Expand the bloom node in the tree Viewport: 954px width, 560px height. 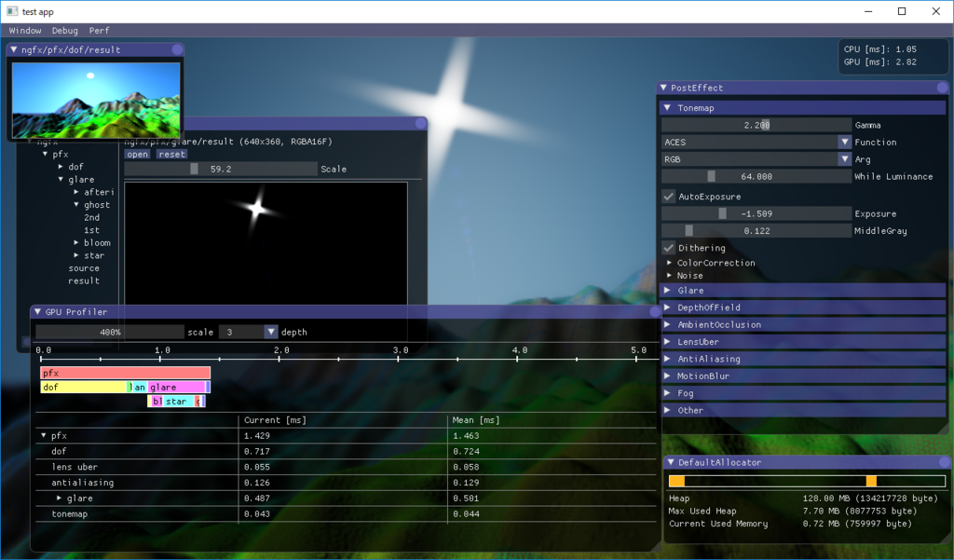(76, 243)
